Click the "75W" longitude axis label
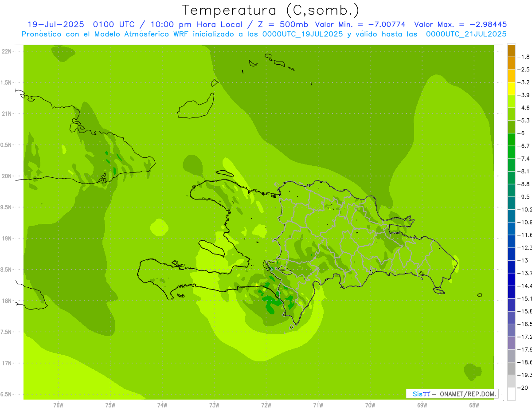This screenshot has height=411, width=532. (x=110, y=405)
